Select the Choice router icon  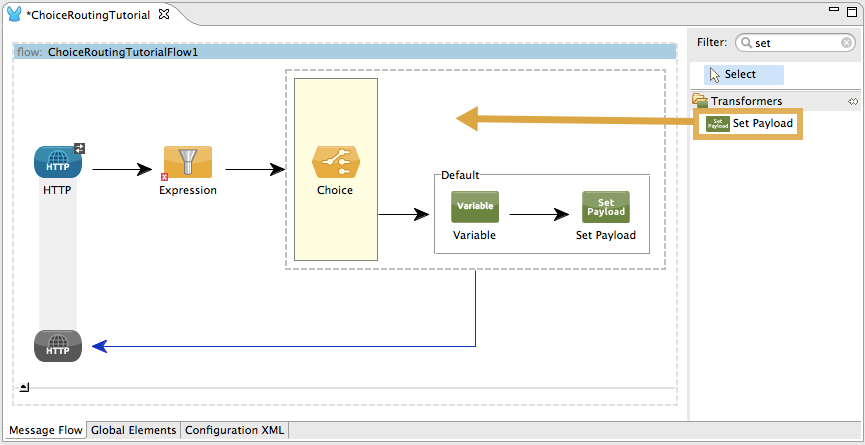[335, 161]
